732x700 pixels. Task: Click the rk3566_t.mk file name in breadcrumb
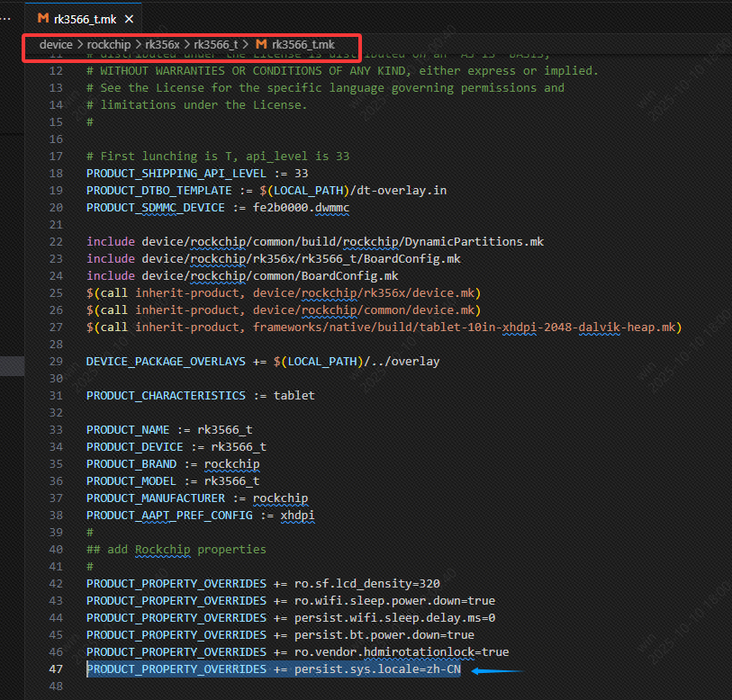[303, 44]
